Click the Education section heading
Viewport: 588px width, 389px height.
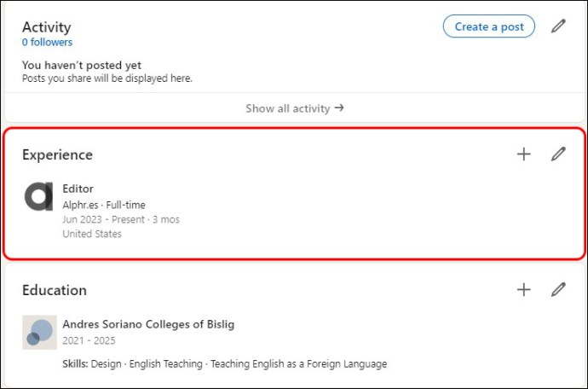point(55,290)
